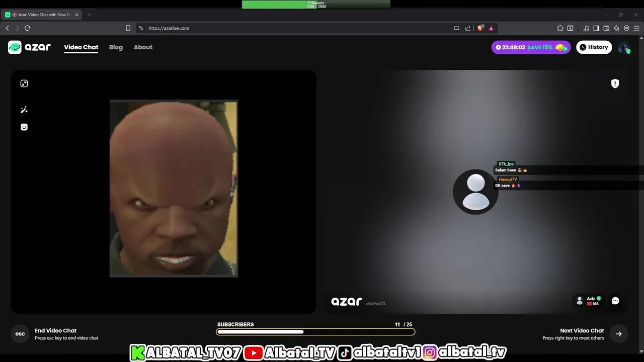This screenshot has height=362, width=644.
Task: Open the magic wand effects tool
Action: click(x=24, y=110)
